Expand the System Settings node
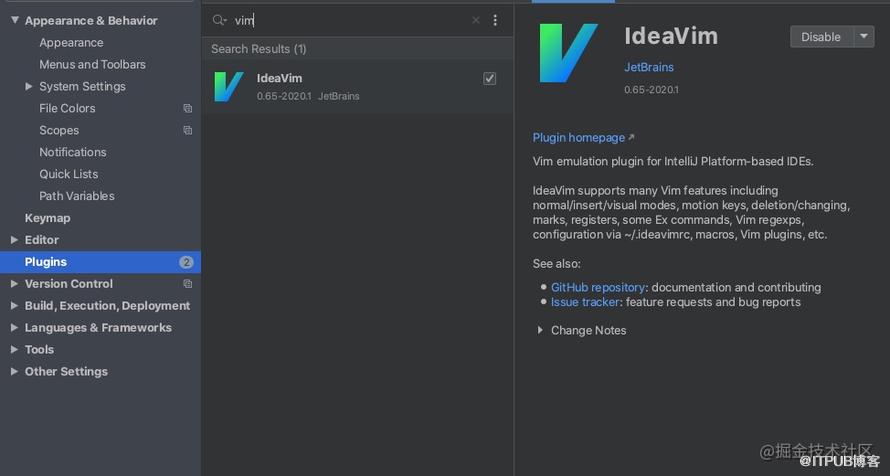 tap(29, 86)
